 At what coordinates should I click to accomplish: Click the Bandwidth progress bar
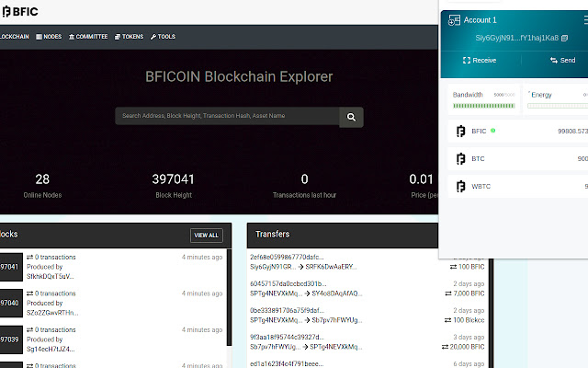coord(484,106)
